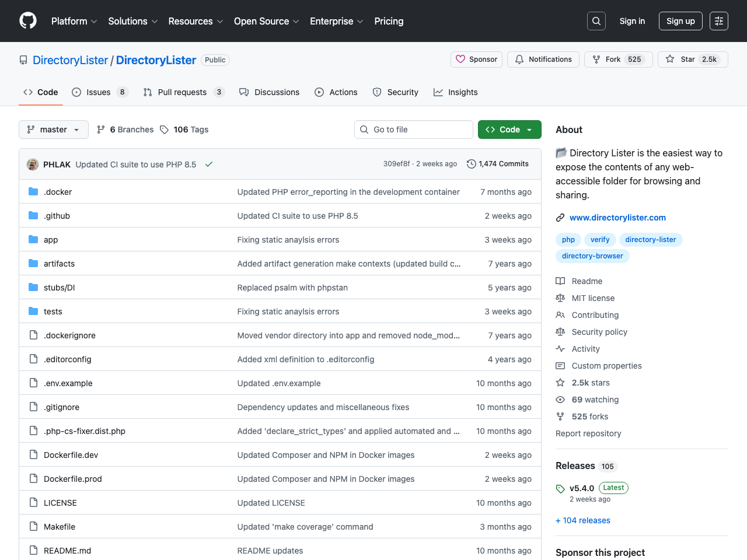Visit the www.directorylister.com link
747x560 pixels.
point(617,217)
